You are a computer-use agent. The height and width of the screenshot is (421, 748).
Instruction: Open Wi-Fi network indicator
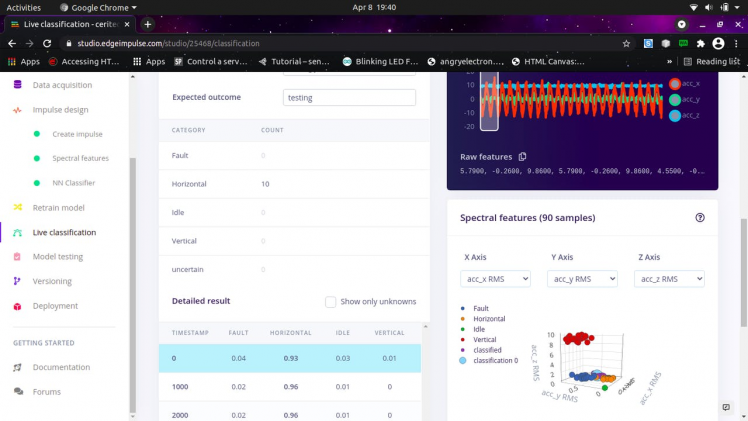click(x=694, y=7)
